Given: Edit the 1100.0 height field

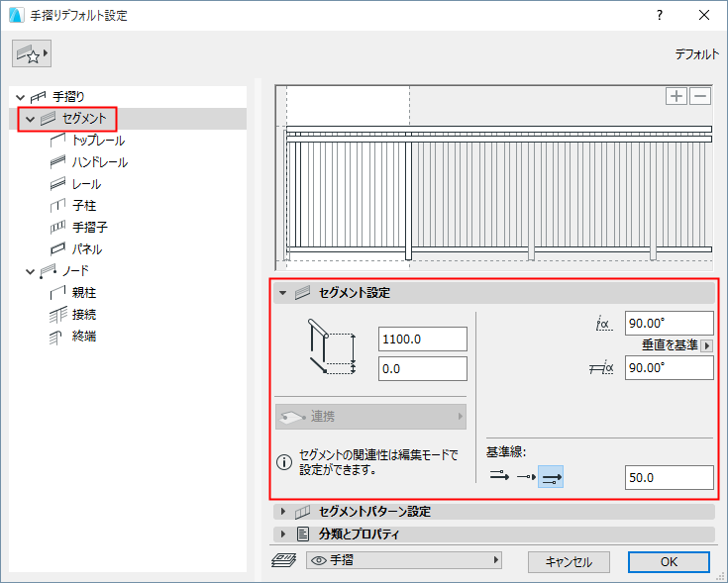Looking at the screenshot, I should pyautogui.click(x=423, y=340).
